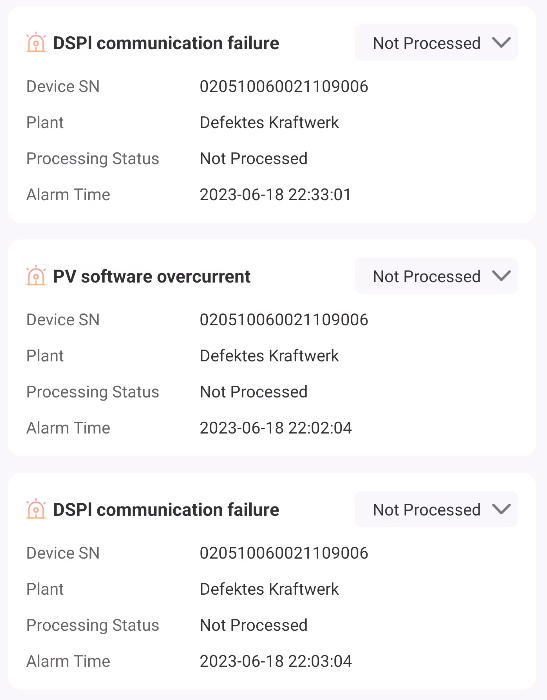Click alarm icon beside PV software overcurrent
This screenshot has width=547, height=700.
tap(36, 276)
